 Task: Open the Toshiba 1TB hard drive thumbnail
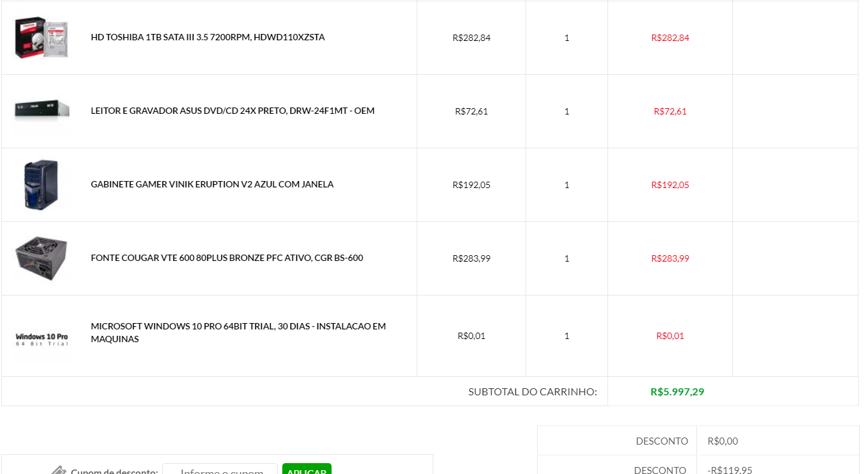pos(42,38)
